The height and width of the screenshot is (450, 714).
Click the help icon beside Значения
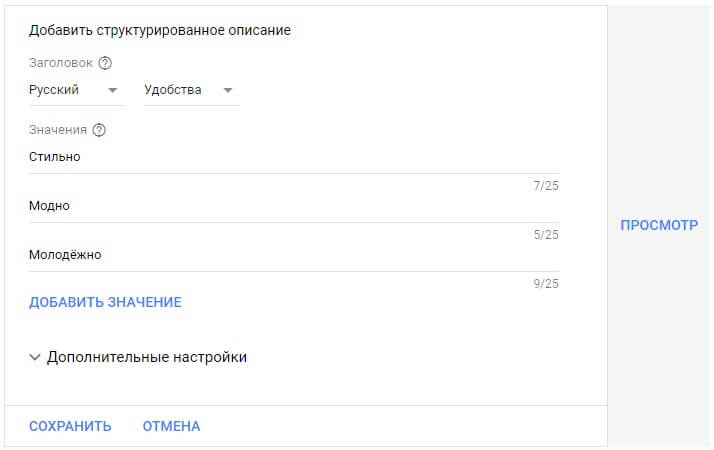pos(99,130)
